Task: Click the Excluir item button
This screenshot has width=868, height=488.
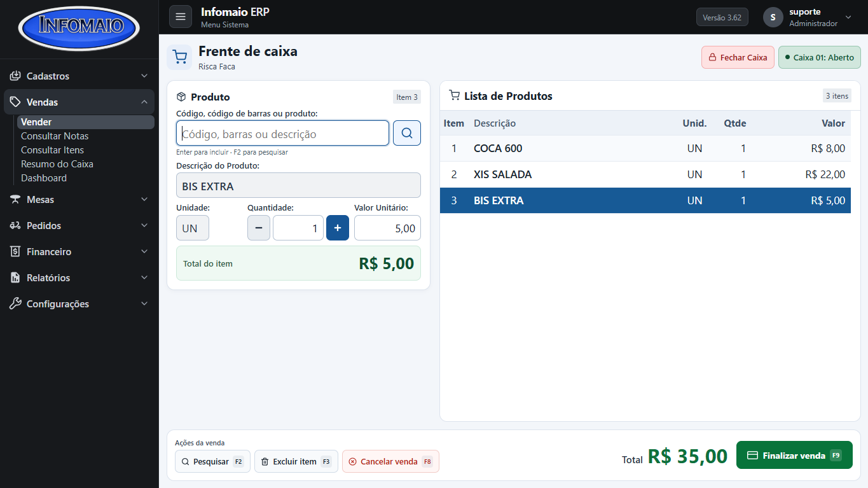Action: pos(296,461)
